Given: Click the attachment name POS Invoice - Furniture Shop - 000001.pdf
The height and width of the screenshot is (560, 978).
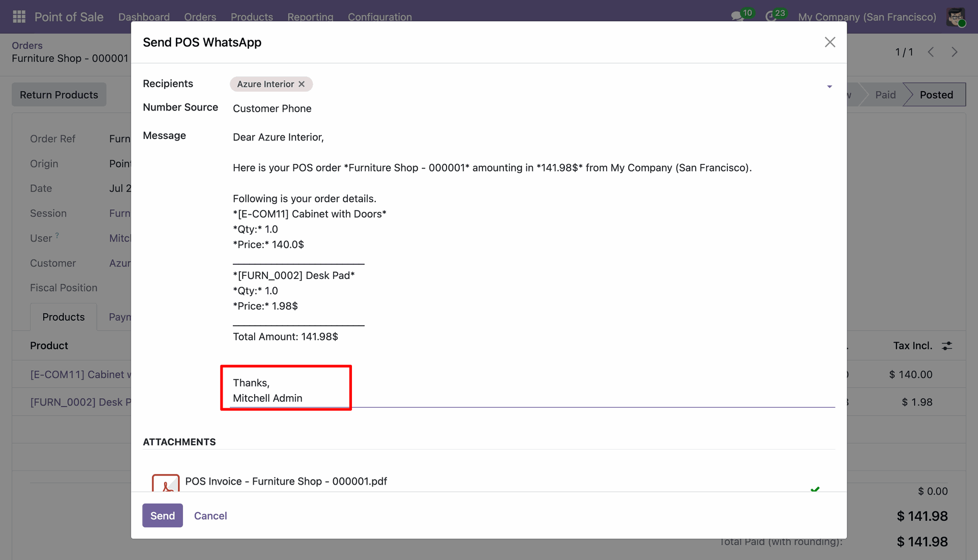Looking at the screenshot, I should [x=286, y=481].
